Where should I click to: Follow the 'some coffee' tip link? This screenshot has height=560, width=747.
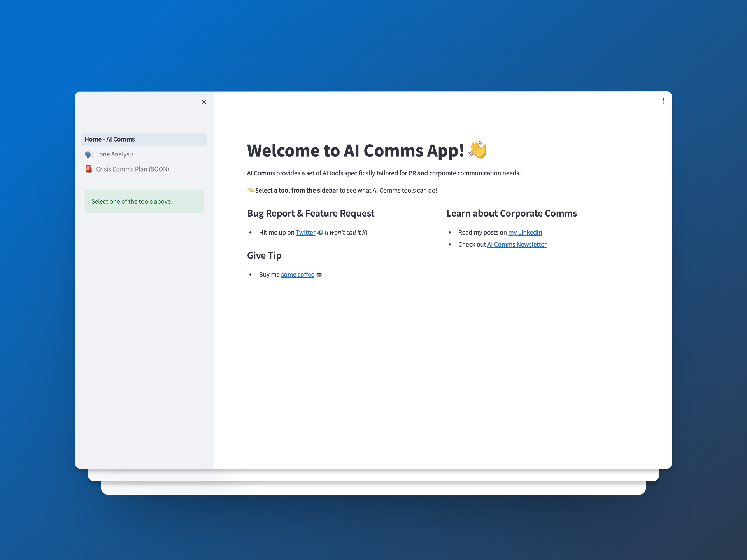297,275
